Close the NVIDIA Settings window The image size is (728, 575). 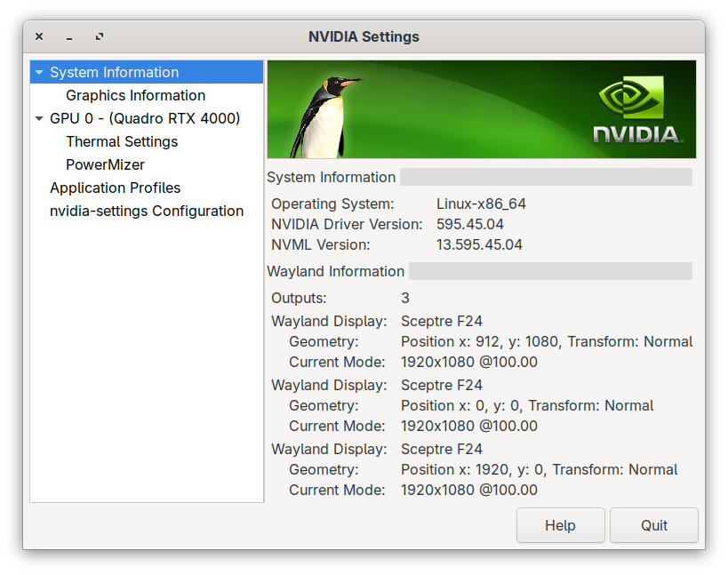39,37
